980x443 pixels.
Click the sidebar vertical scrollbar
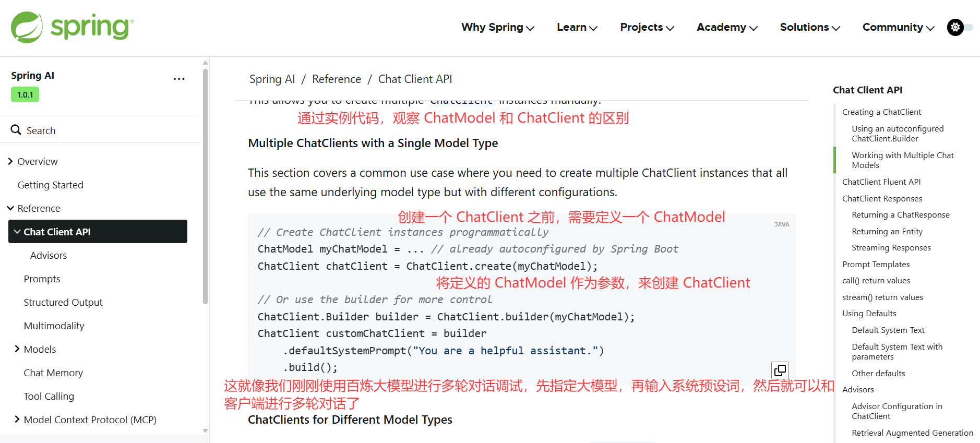click(205, 183)
